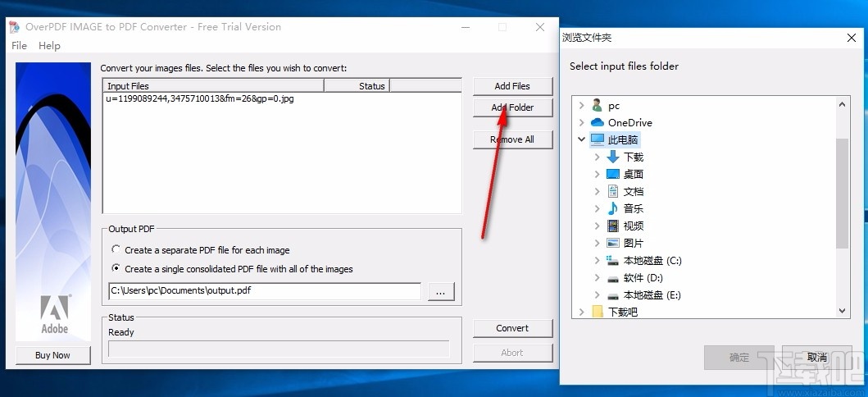Collapse the 此电脑 node
Screen dimensions: 868x397
[581, 139]
